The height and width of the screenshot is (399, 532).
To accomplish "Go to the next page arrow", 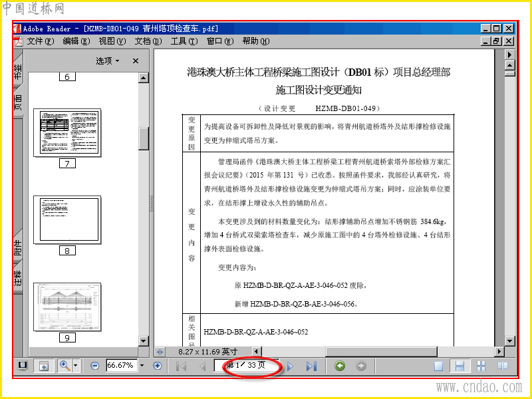I will coord(291,366).
